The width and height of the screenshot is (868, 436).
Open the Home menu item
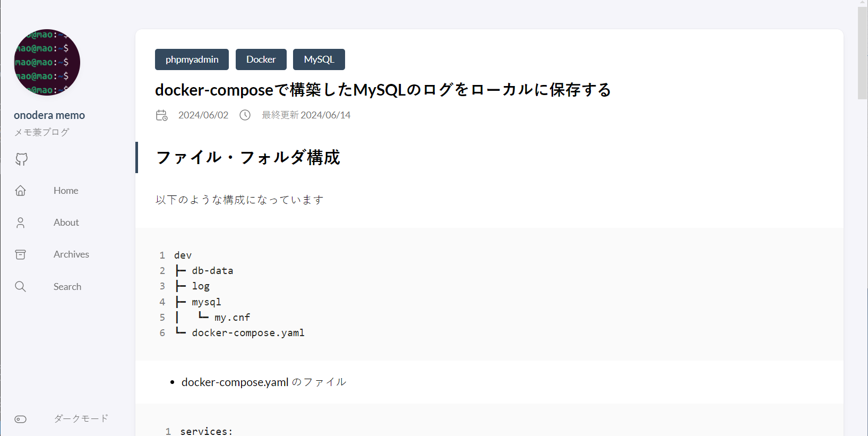pyautogui.click(x=66, y=191)
